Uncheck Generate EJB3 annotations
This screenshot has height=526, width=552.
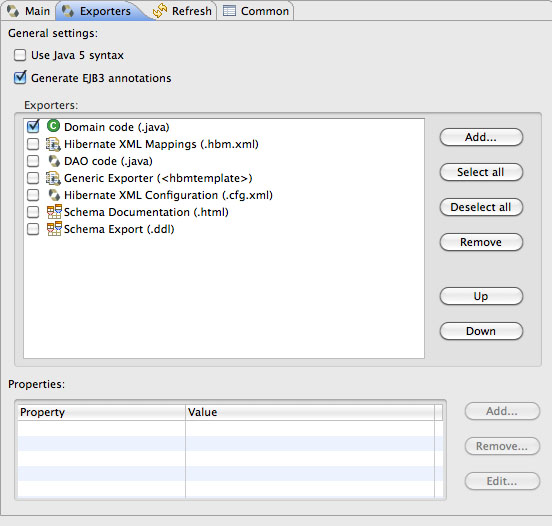point(20,78)
